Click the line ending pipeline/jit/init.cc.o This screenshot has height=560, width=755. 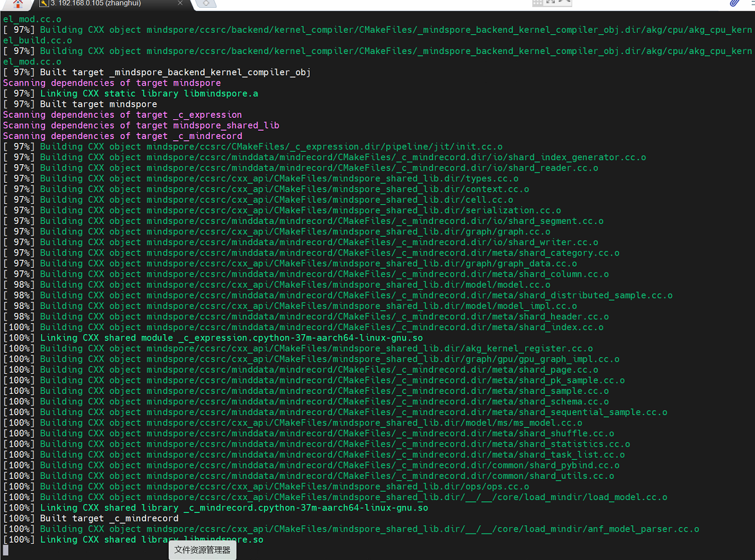pyautogui.click(x=253, y=146)
